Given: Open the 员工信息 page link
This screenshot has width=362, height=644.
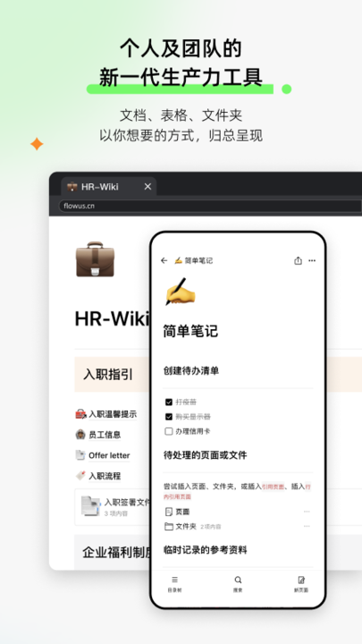Looking at the screenshot, I should coord(105,435).
